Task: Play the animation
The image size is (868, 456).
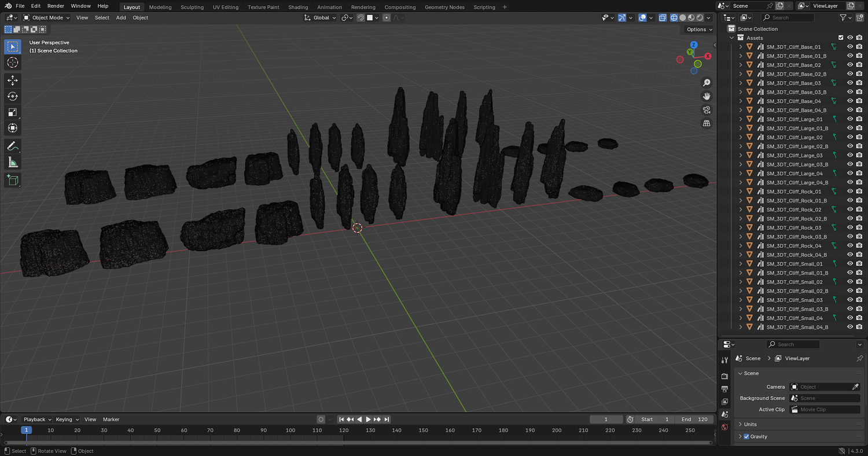Action: (x=368, y=420)
